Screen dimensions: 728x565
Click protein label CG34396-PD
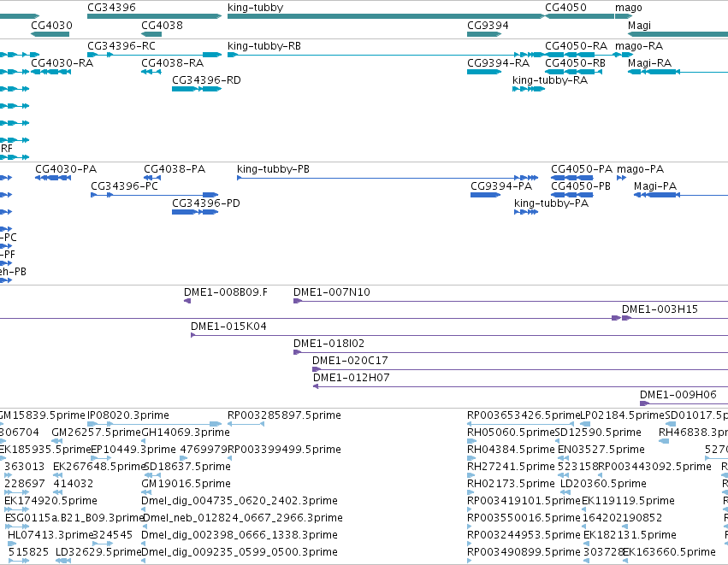[206, 203]
